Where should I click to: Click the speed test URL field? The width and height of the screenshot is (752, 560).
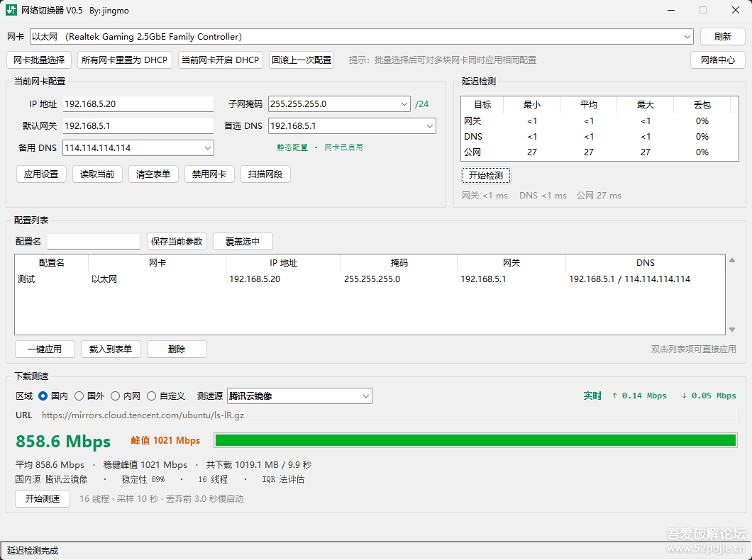tap(389, 415)
